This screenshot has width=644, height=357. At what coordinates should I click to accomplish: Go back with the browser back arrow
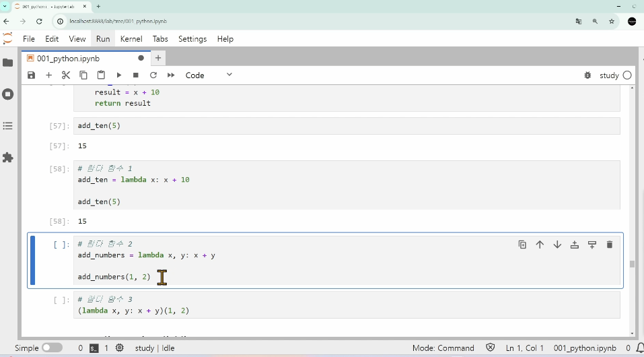pos(6,22)
